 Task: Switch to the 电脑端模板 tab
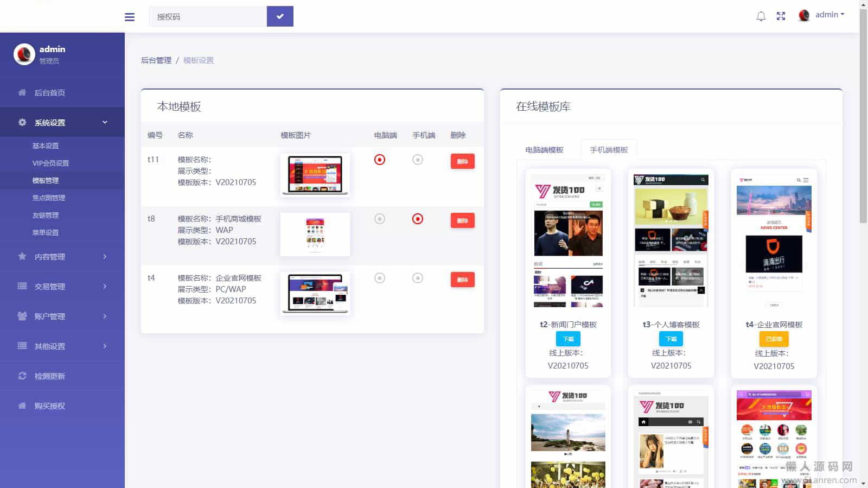[x=544, y=150]
